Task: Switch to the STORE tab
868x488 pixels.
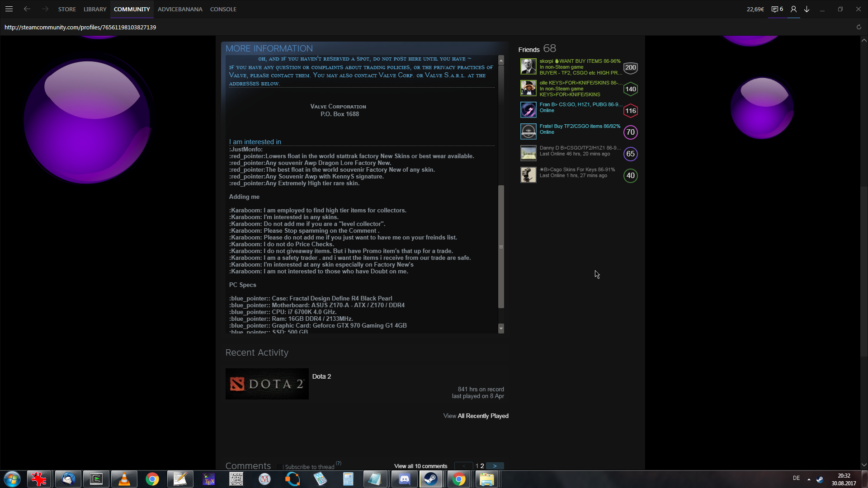Action: tap(67, 9)
